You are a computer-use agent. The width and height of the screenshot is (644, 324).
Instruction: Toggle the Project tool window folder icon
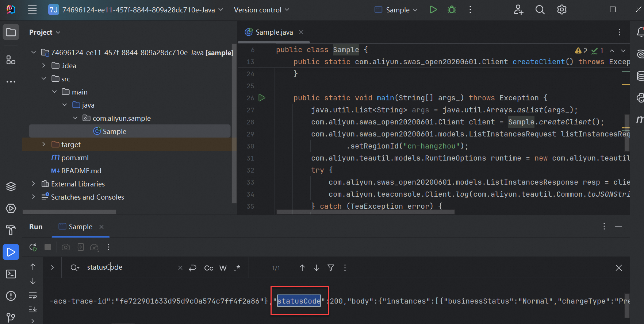click(11, 32)
